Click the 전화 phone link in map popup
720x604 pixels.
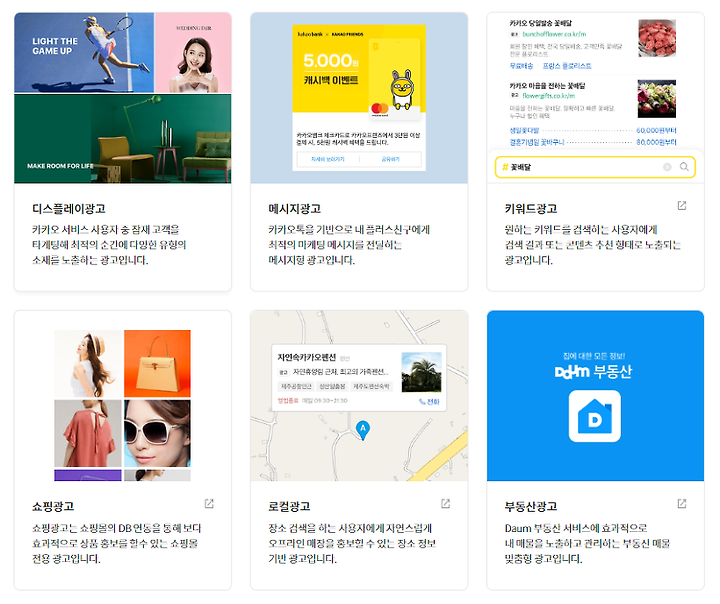[429, 401]
